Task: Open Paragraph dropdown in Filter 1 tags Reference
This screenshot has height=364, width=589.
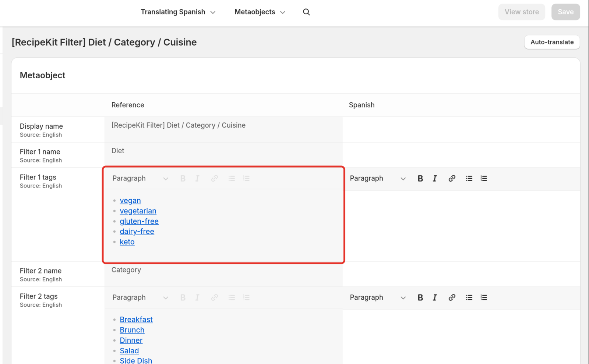Action: (140, 178)
